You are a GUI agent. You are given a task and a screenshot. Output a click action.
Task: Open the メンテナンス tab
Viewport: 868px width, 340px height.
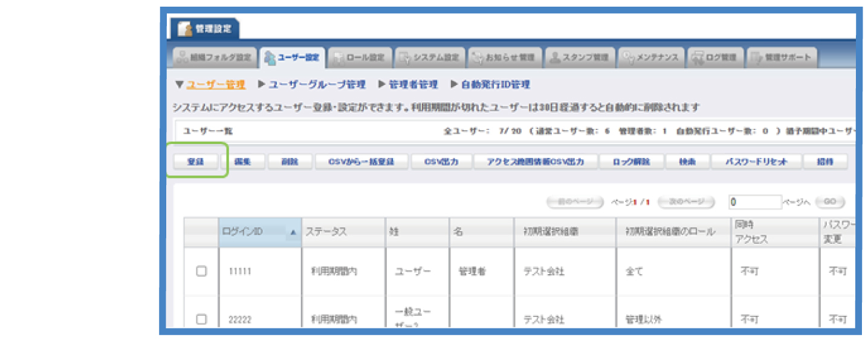(x=651, y=57)
